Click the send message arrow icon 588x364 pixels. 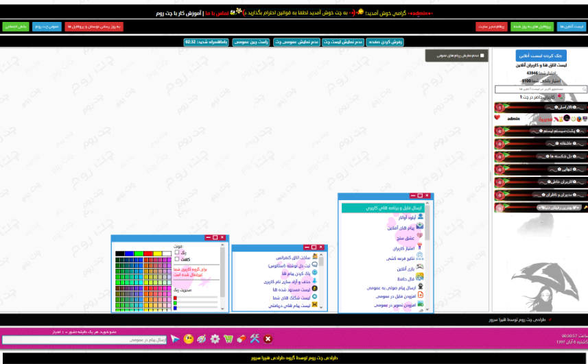[x=175, y=339]
